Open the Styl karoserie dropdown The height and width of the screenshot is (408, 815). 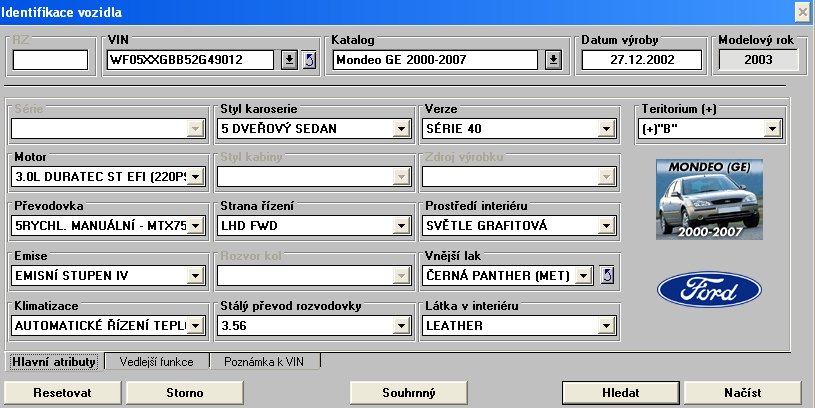[401, 129]
